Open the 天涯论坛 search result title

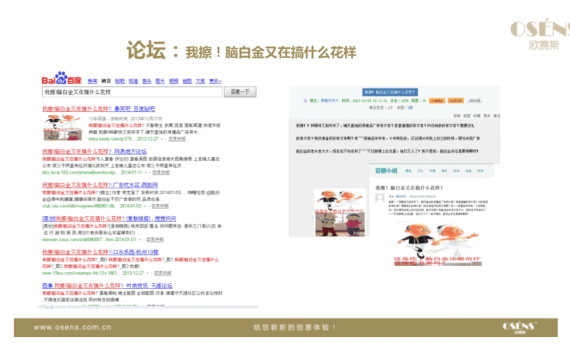pyautogui.click(x=107, y=286)
